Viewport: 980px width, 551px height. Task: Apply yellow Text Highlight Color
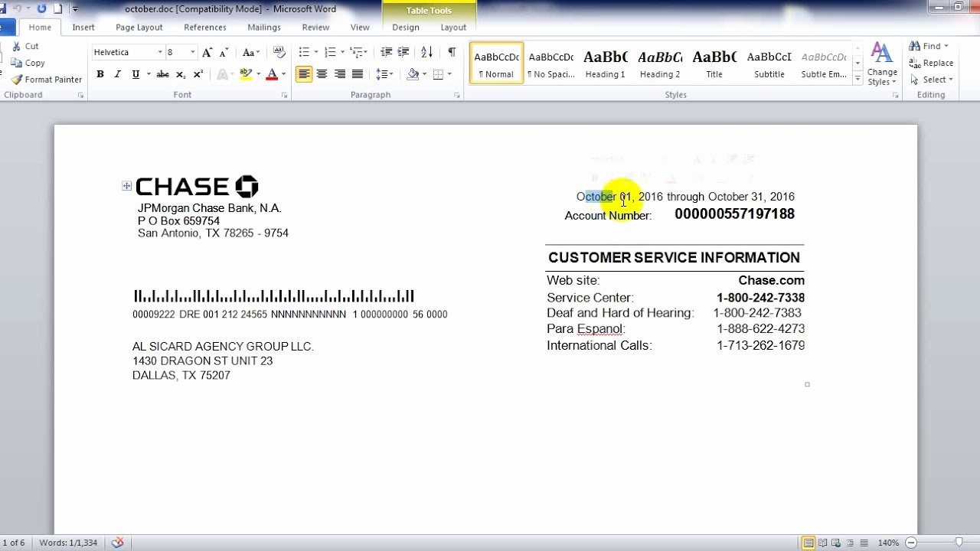tap(245, 74)
